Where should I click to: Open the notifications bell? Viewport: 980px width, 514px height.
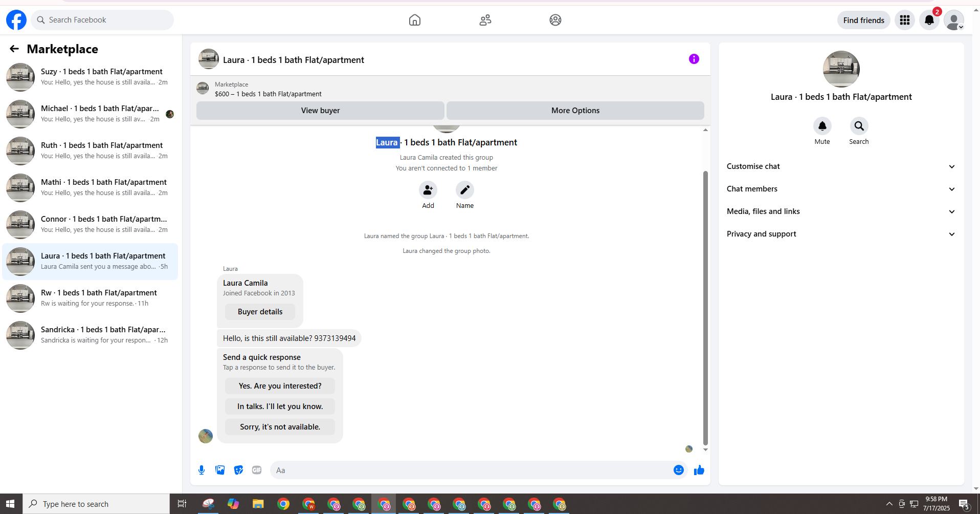point(929,20)
